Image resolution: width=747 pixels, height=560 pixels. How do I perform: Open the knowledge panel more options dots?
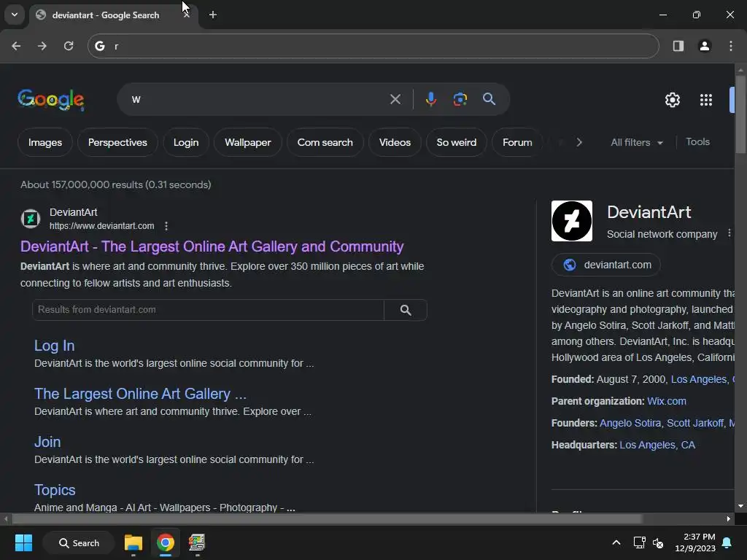pos(729,233)
